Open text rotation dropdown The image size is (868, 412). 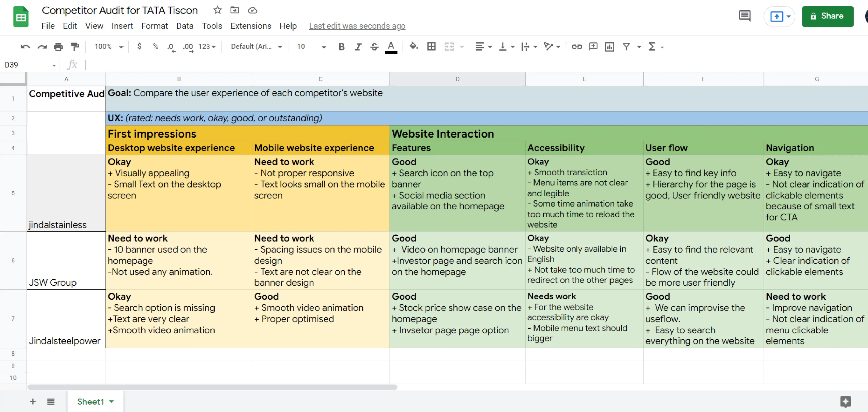pyautogui.click(x=552, y=46)
